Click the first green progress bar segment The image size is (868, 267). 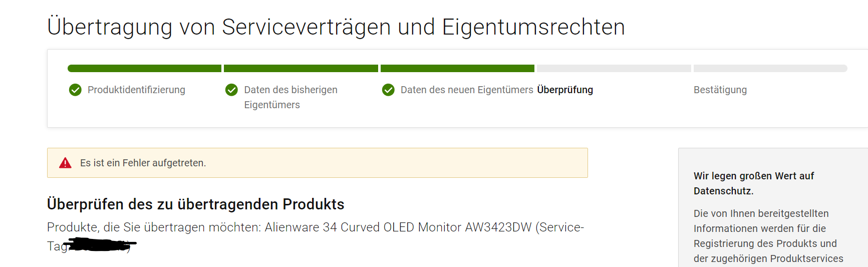[x=144, y=68]
